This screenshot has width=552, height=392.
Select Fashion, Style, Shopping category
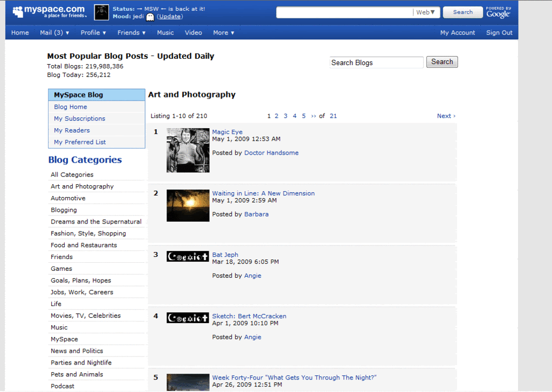88,234
